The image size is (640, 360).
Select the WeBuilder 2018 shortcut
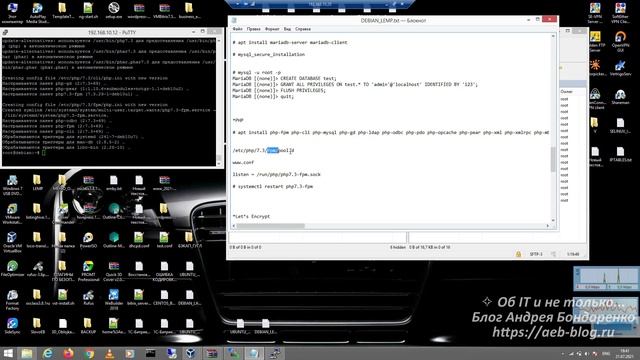[113, 299]
